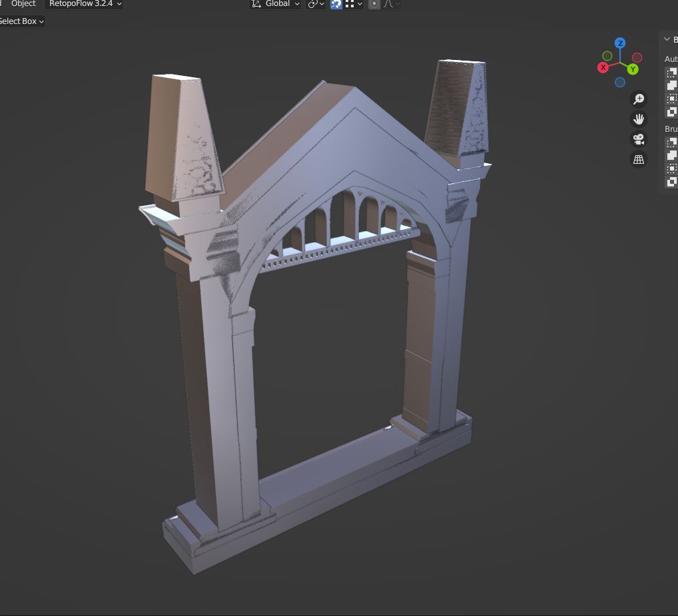The width and height of the screenshot is (678, 616).
Task: Click the blue Z axis on gizmo
Action: pyautogui.click(x=620, y=43)
